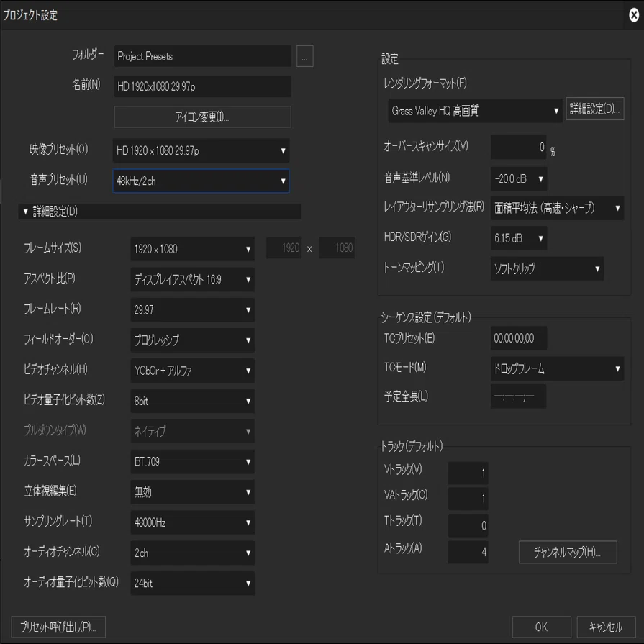Image resolution: width=644 pixels, height=644 pixels.
Task: Click the プリセット呼び出し(P)... button
Action: 58,627
